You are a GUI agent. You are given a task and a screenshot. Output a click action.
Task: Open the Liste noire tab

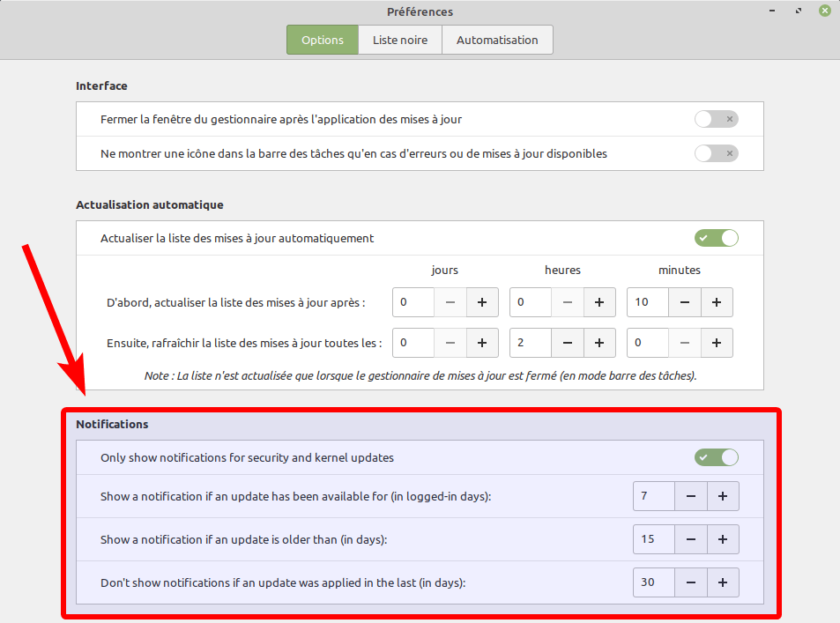pos(400,40)
